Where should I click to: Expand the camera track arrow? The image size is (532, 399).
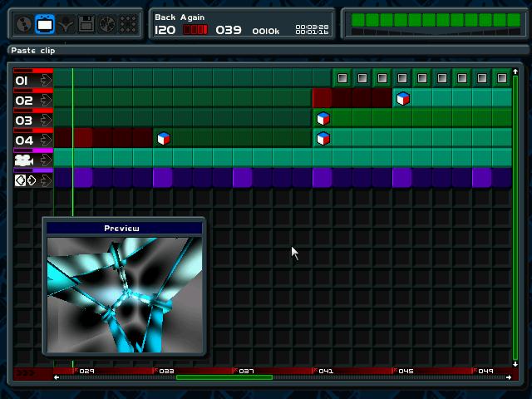pos(45,160)
